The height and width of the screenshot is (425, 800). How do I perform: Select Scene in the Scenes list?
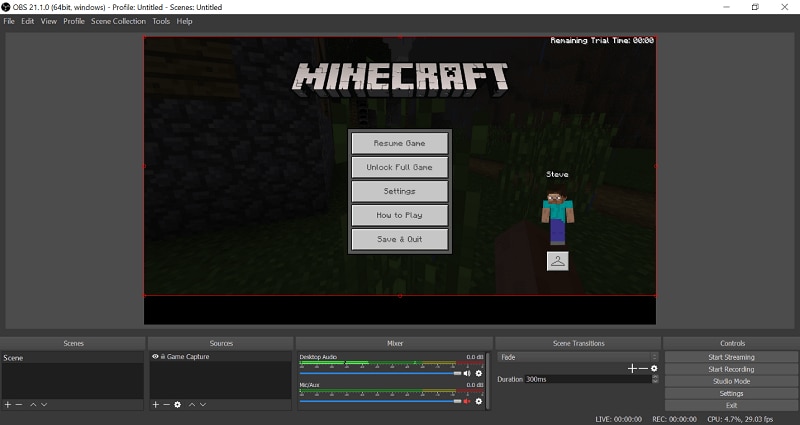(72, 358)
